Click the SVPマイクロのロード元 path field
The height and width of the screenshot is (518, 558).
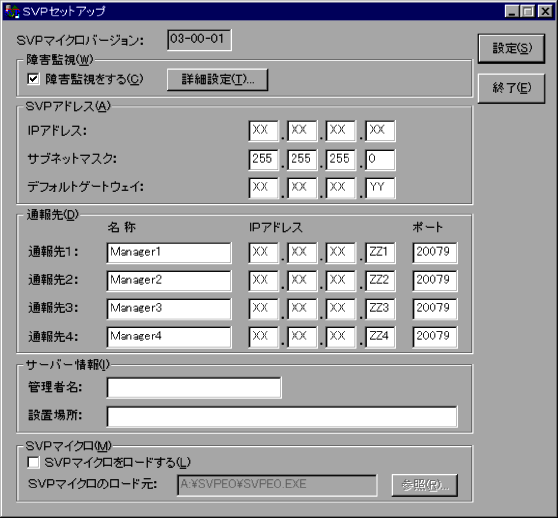click(x=277, y=485)
